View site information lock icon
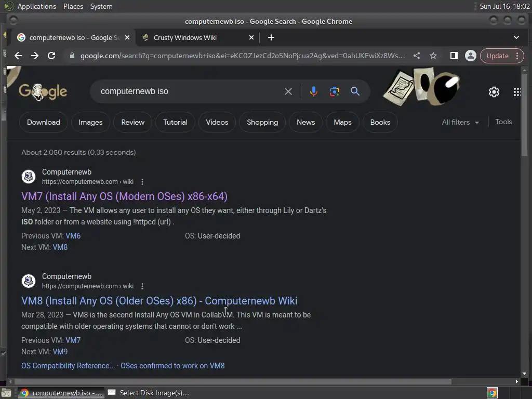 (x=72, y=56)
